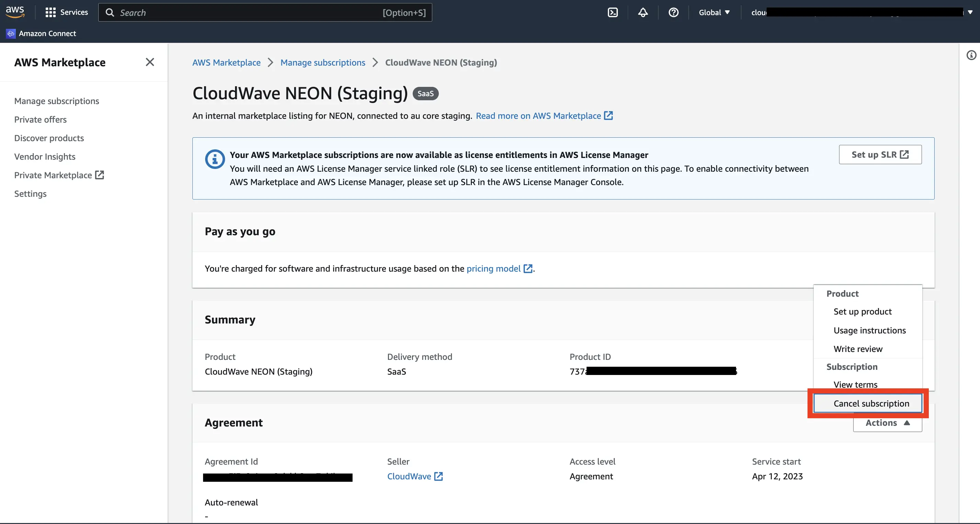
Task: Choose Usage instructions menu item
Action: [869, 330]
